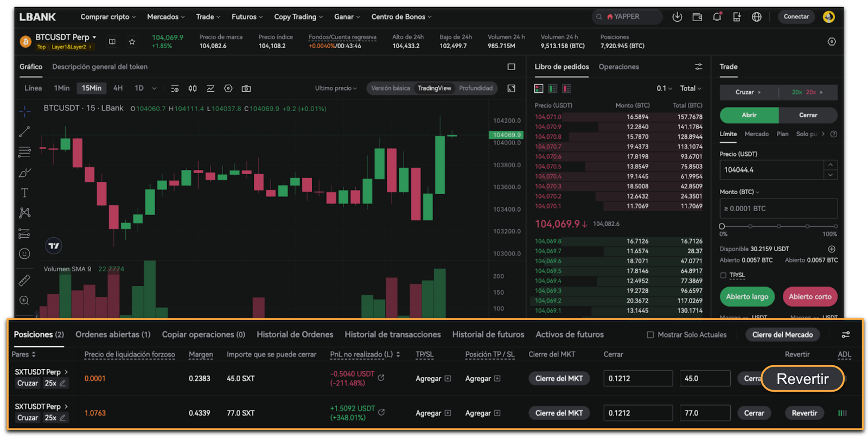Open Descripción general del token tab
868x439 pixels.
100,67
